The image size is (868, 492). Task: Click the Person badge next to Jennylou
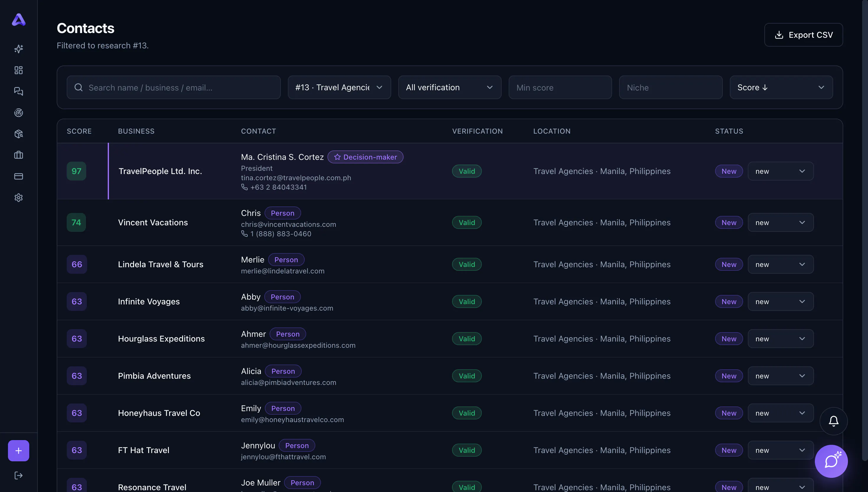click(297, 446)
